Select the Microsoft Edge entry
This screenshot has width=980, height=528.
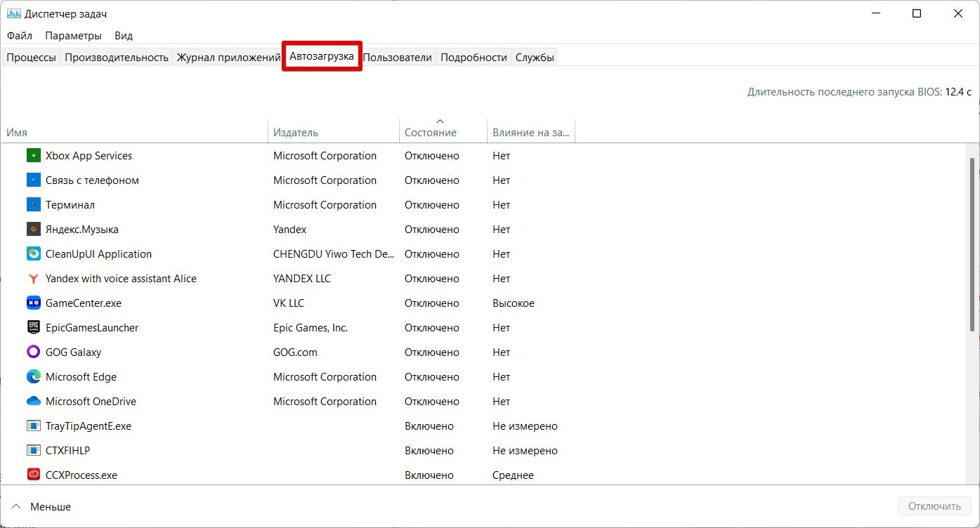(x=81, y=377)
